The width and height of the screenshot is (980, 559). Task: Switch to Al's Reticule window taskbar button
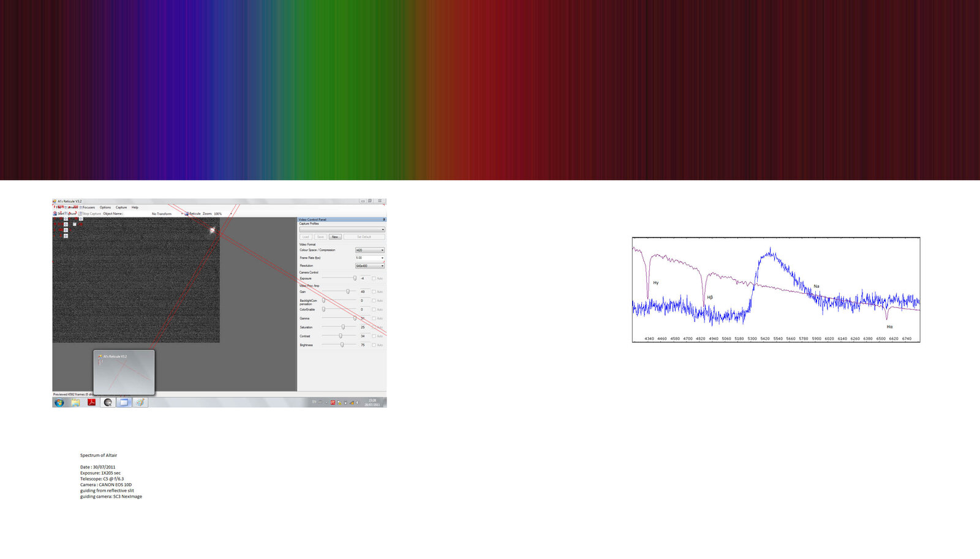pos(124,403)
